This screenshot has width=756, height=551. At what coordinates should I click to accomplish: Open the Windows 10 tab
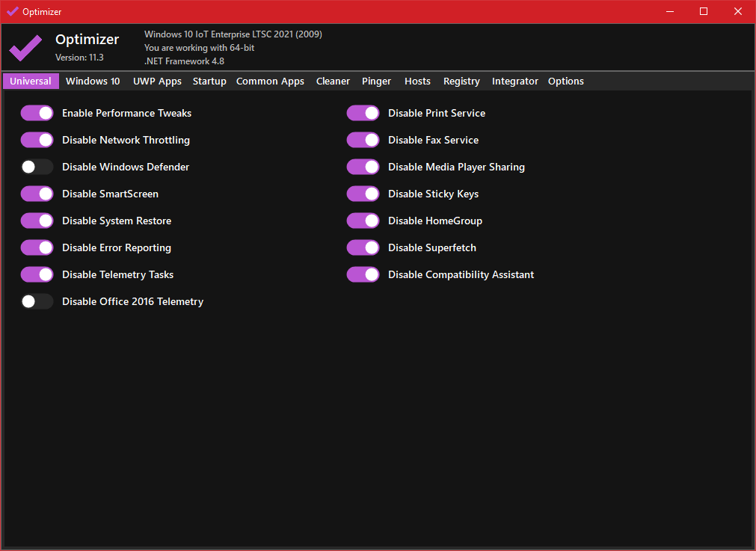[x=93, y=81]
